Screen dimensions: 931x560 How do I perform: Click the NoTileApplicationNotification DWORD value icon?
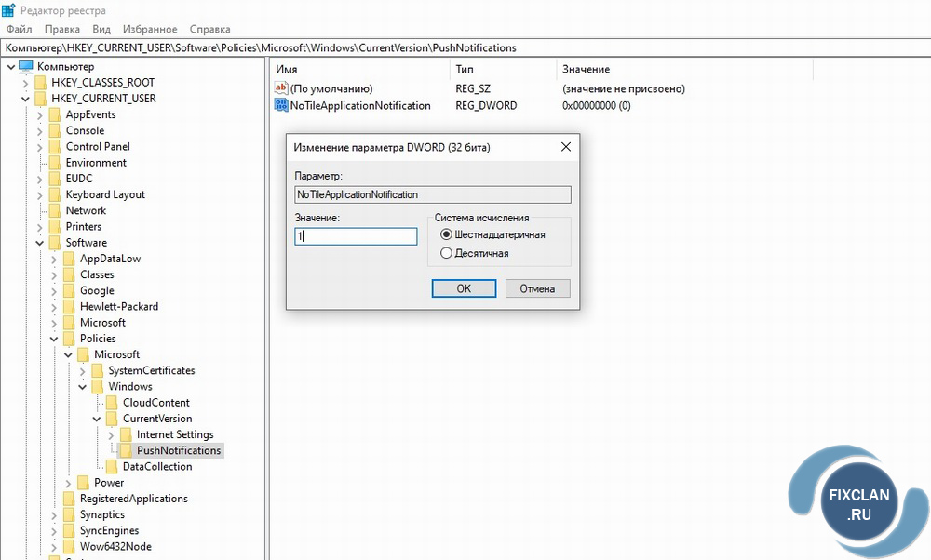(x=281, y=106)
